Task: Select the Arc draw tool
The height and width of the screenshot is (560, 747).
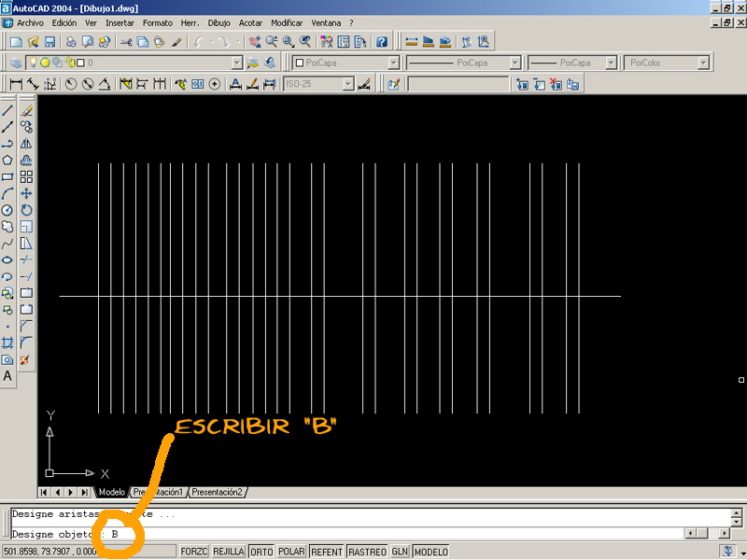Action: pos(7,194)
